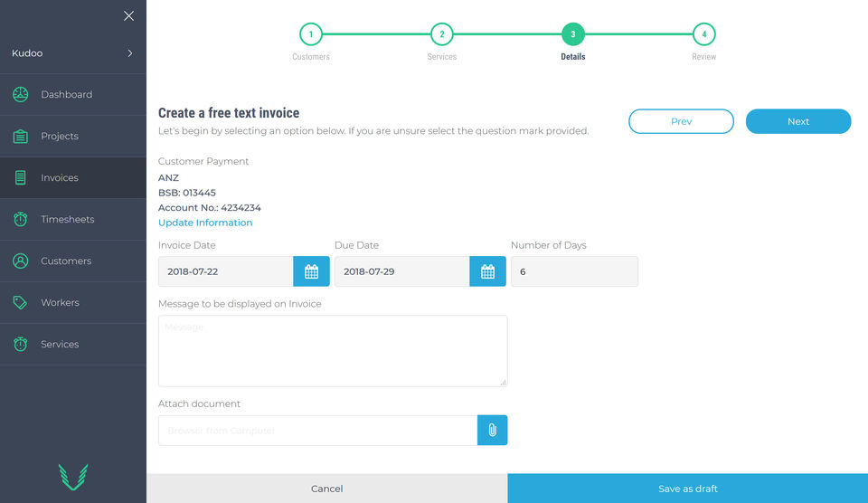This screenshot has height=503, width=868.
Task: Jump to step 4 Review circle
Action: (x=704, y=34)
